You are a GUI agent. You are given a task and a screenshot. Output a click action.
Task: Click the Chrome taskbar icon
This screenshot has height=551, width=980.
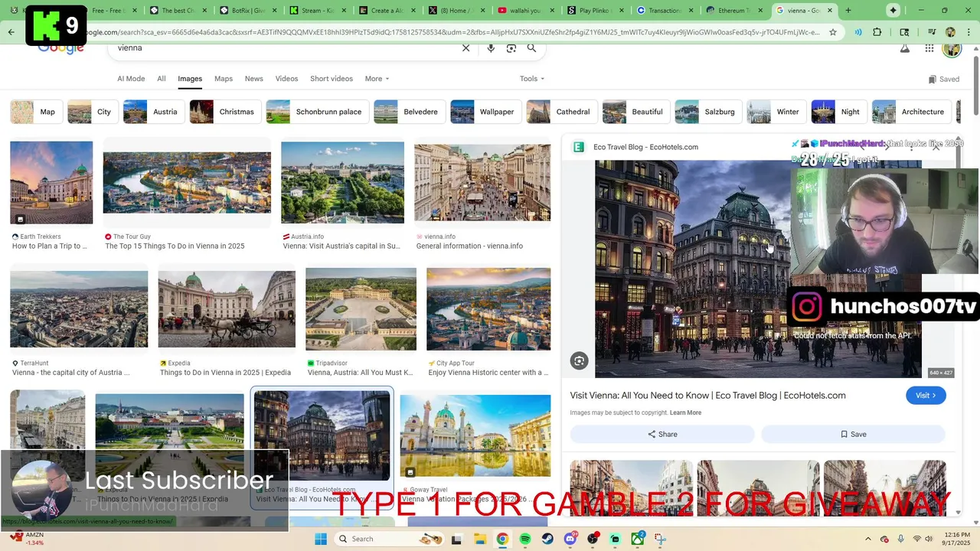pyautogui.click(x=502, y=539)
